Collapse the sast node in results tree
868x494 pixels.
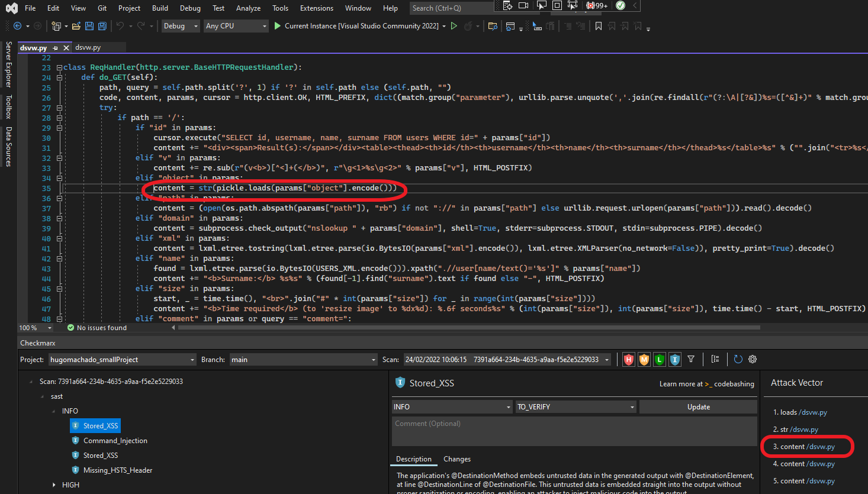[43, 396]
